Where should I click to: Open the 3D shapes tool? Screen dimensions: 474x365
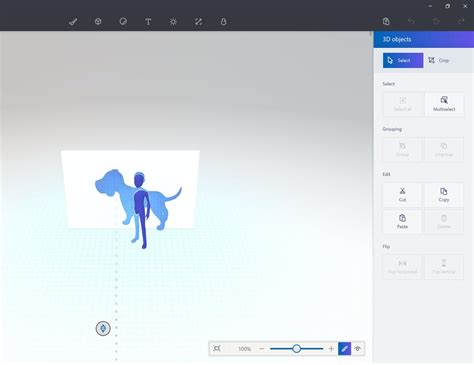98,22
